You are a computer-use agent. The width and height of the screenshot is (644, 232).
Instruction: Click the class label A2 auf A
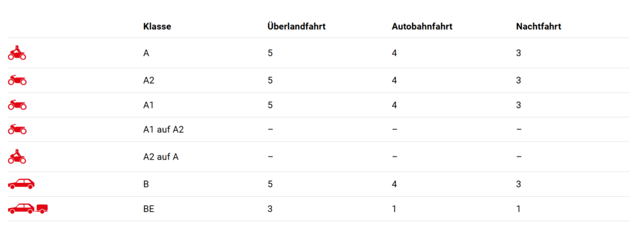click(x=160, y=157)
